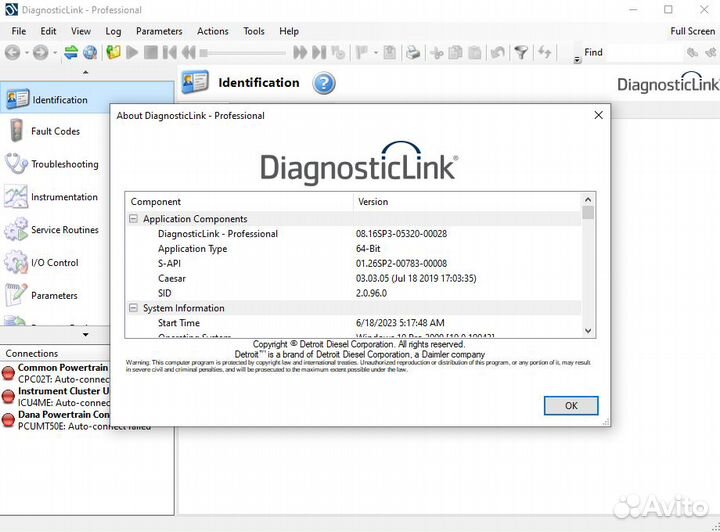
Task: Click the undo icon in toolbar
Action: [x=498, y=52]
